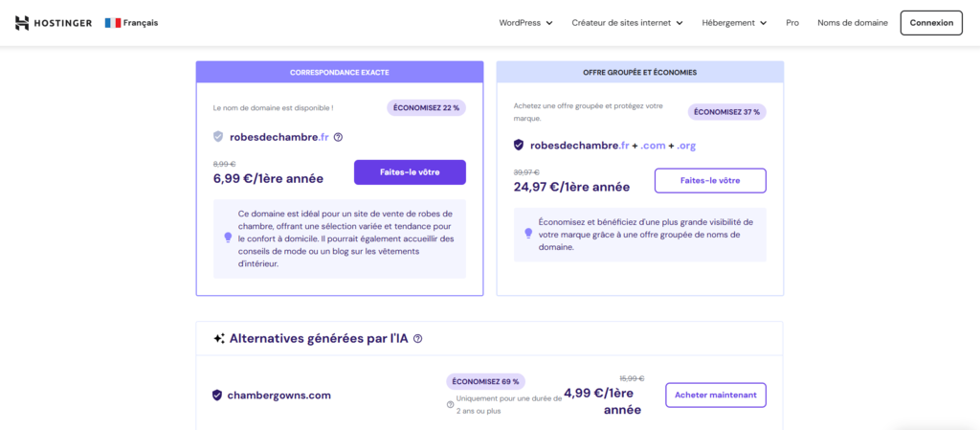Click 'Uniquement pour une durée de 2 ans' note
The height and width of the screenshot is (430, 980).
(509, 404)
